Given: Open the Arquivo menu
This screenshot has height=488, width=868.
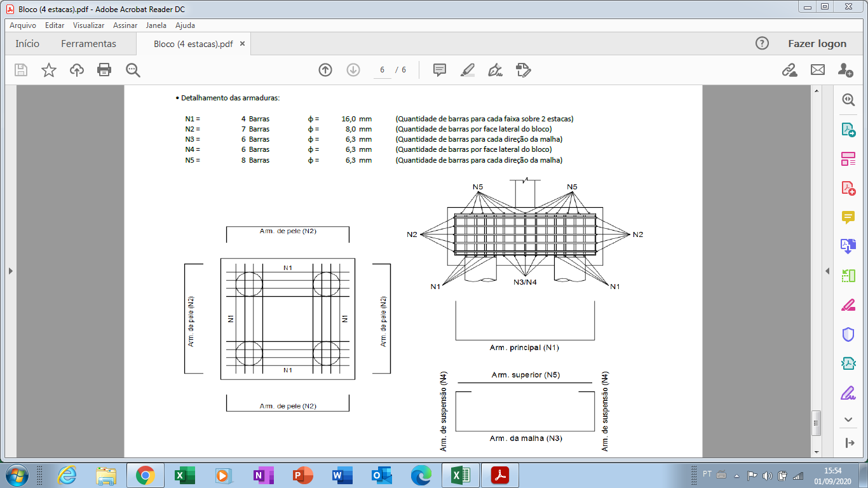Looking at the screenshot, I should point(22,25).
